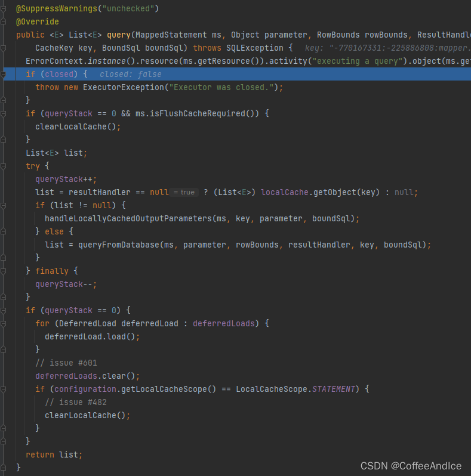The width and height of the screenshot is (471, 476).
Task: Collapse the try block fold marker
Action: coord(4,166)
